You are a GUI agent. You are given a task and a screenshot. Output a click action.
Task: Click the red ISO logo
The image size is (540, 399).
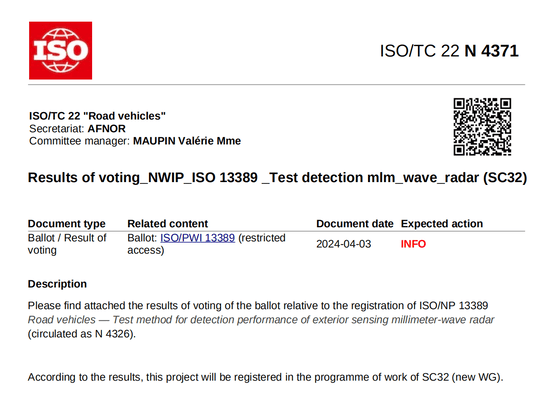(60, 51)
